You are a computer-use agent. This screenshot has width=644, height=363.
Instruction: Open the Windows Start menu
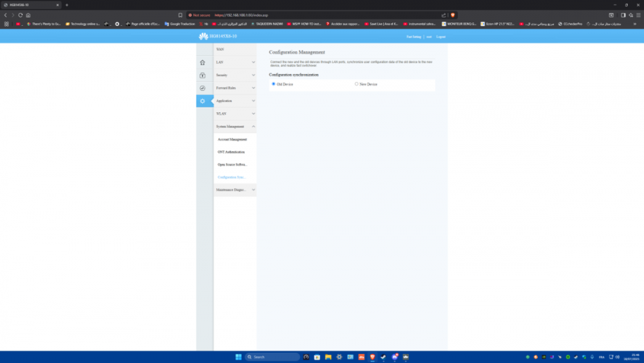(238, 357)
